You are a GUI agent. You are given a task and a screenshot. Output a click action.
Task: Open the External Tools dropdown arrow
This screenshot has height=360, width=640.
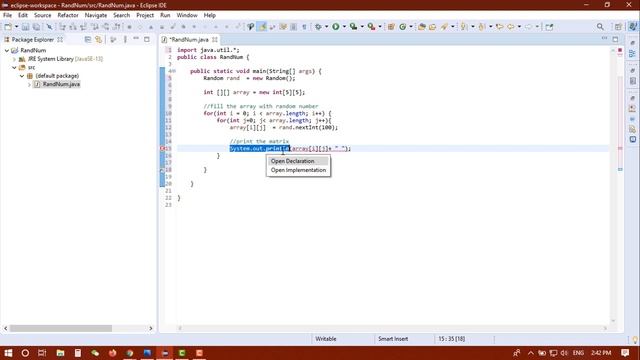[380, 27]
